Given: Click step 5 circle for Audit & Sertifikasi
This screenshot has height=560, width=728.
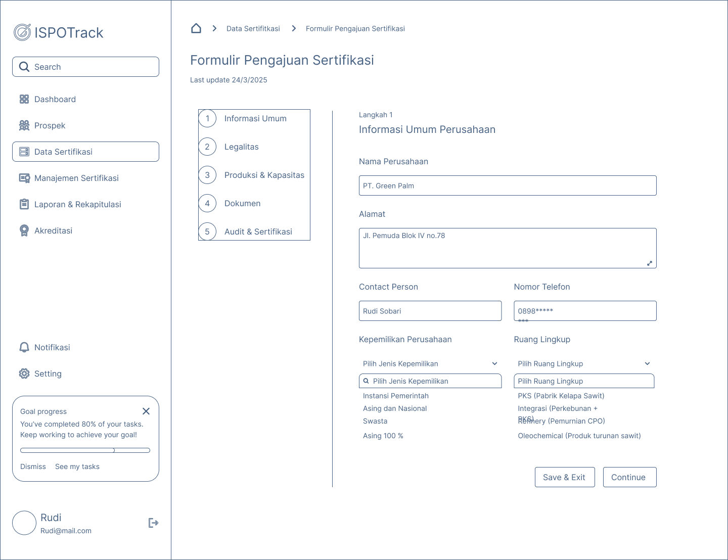Looking at the screenshot, I should click(x=207, y=231).
